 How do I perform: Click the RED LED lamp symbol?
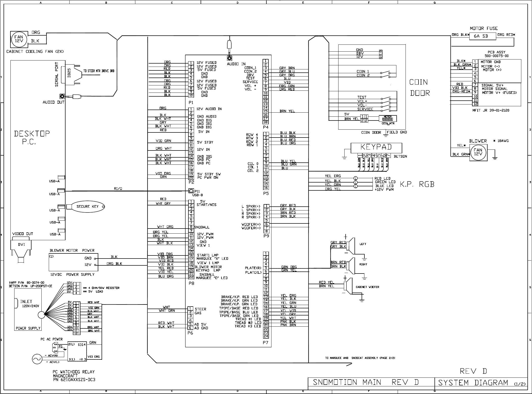[356, 178]
